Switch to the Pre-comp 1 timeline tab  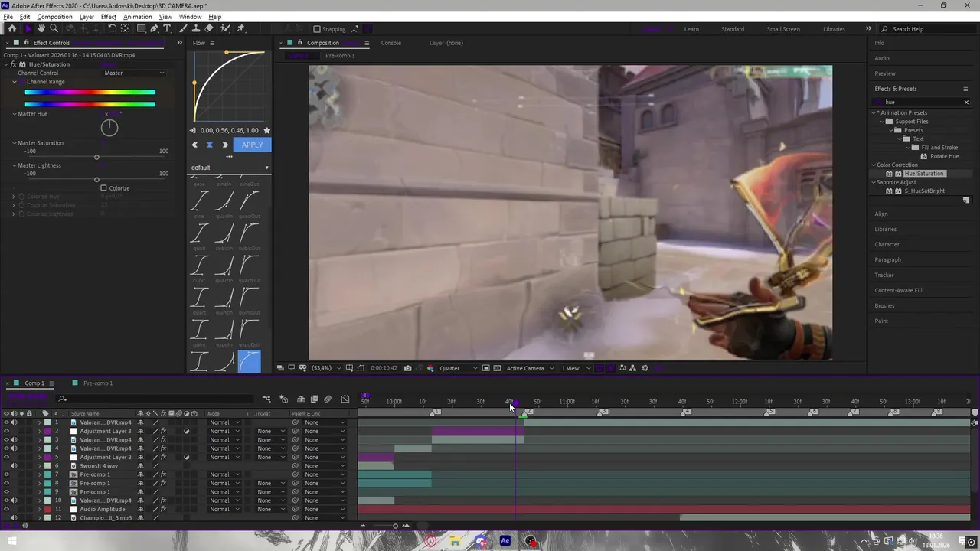98,383
